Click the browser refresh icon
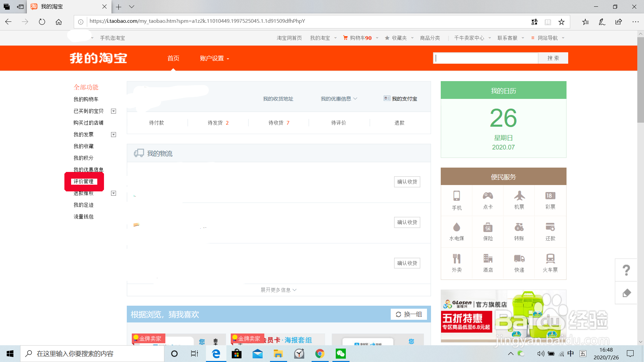The image size is (644, 362). (42, 22)
